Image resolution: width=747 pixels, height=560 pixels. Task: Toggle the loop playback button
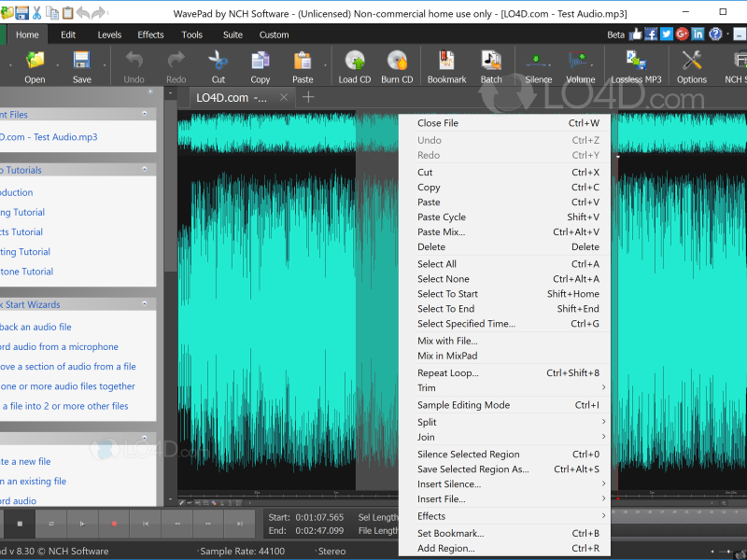[x=51, y=524]
